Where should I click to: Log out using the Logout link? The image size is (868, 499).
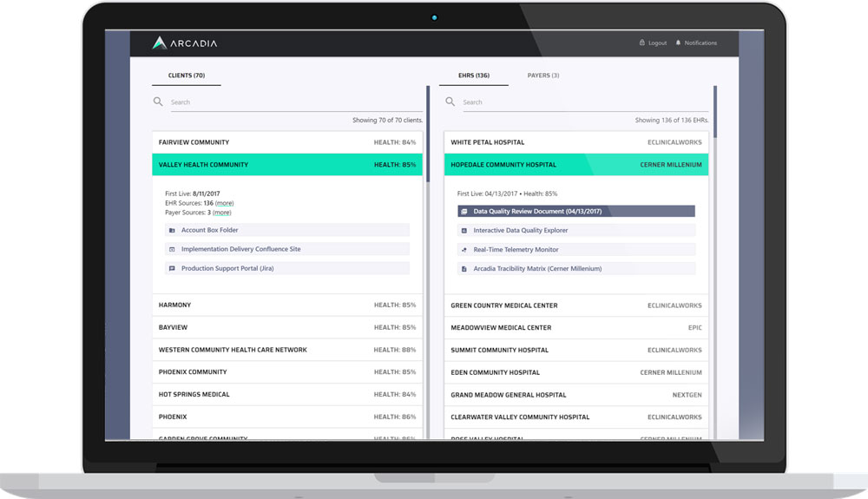pos(657,43)
